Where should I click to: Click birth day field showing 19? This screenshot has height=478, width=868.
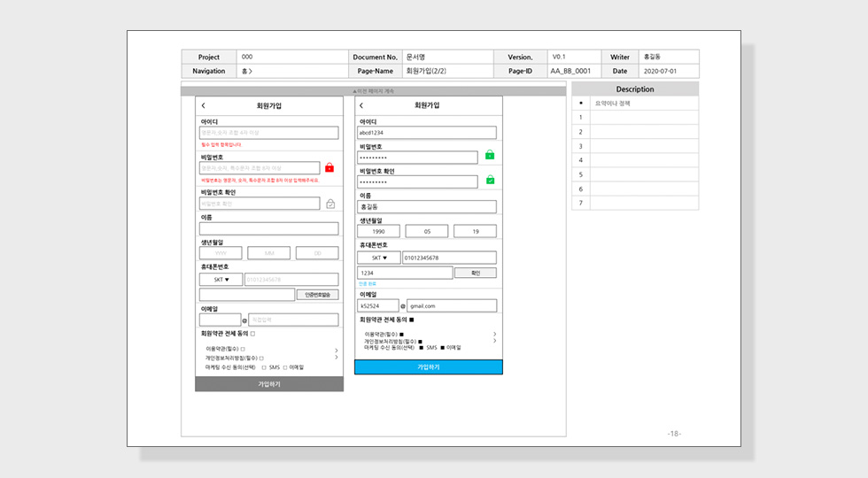pos(475,231)
